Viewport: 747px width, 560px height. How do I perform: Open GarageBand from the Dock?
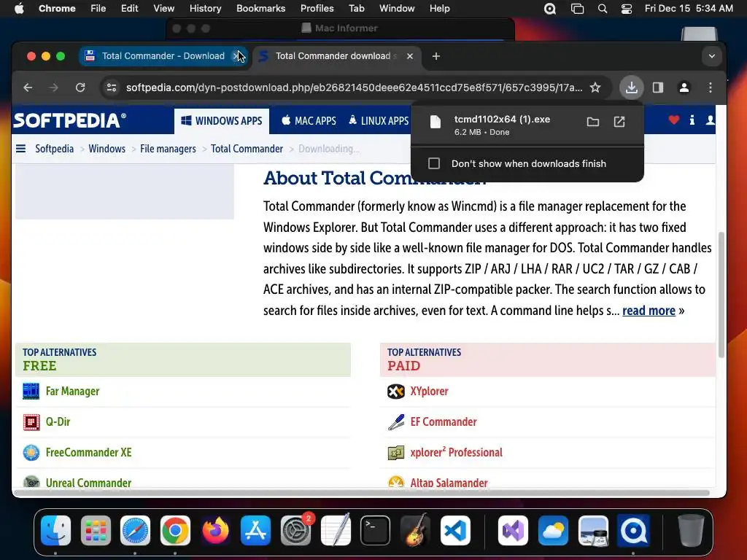pyautogui.click(x=415, y=531)
